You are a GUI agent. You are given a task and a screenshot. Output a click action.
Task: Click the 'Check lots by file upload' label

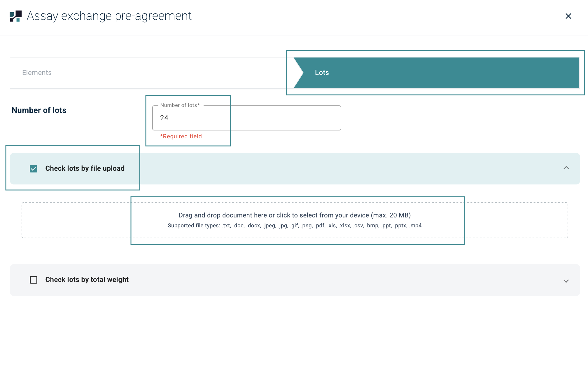click(85, 168)
